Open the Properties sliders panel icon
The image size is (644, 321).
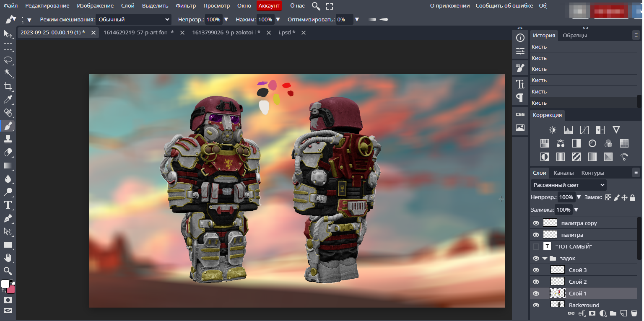point(520,51)
